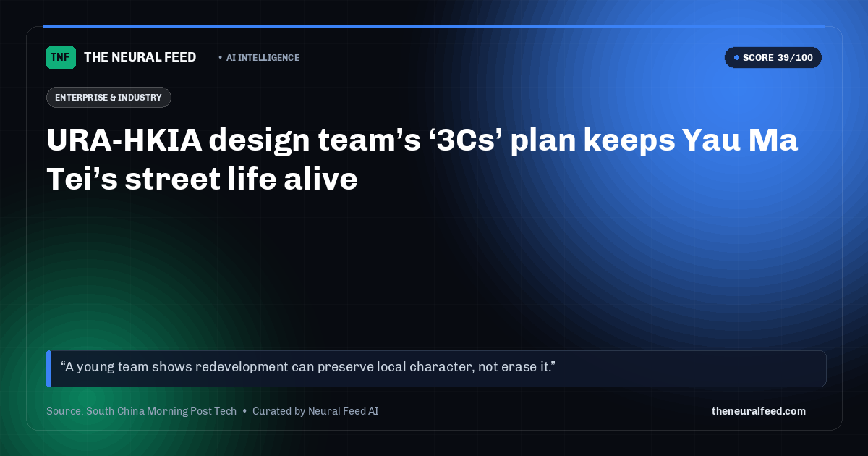Click the green TNF logo icon
The height and width of the screenshot is (456, 868).
pyautogui.click(x=61, y=57)
